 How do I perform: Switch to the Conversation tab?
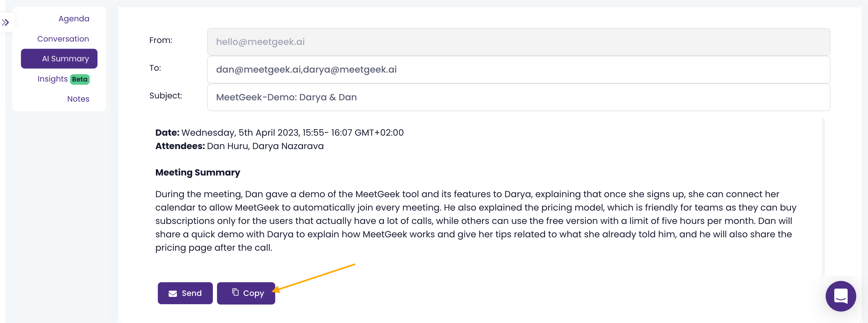coord(63,39)
